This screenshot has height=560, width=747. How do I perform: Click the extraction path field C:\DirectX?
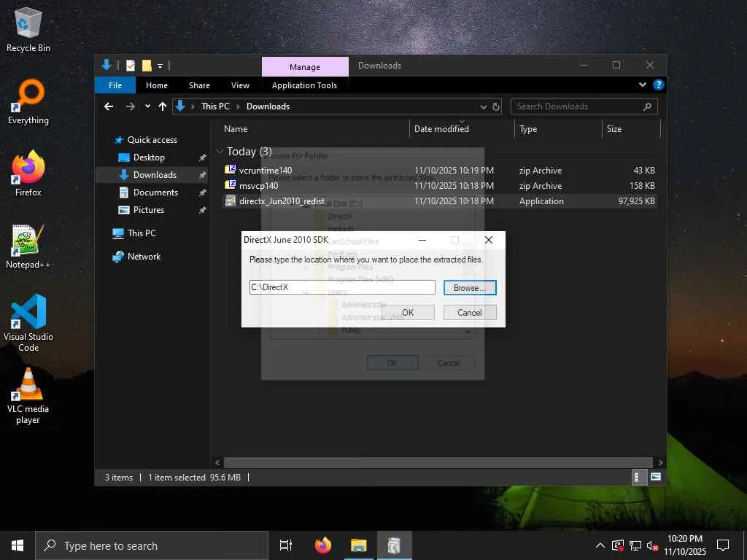coord(342,287)
